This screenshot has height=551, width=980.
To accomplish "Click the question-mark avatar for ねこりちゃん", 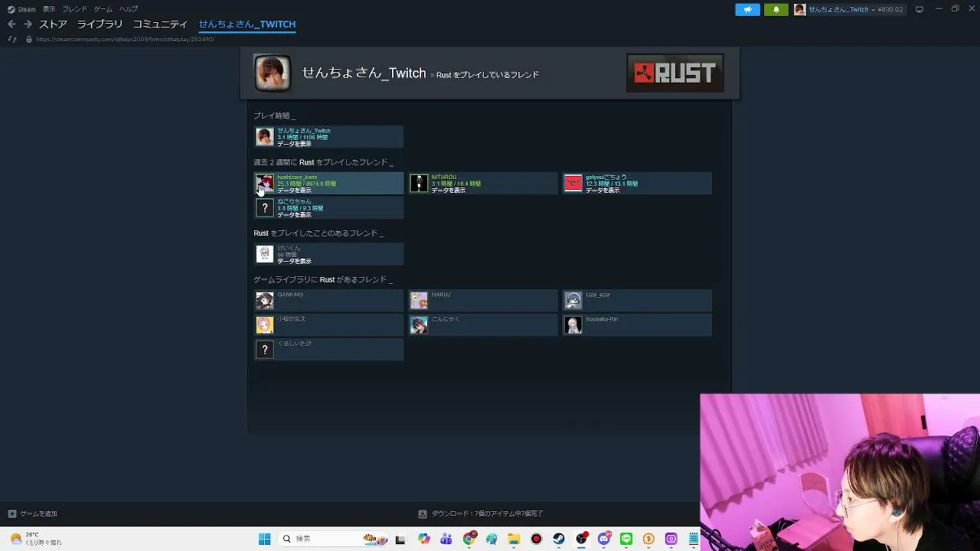I will tap(264, 207).
